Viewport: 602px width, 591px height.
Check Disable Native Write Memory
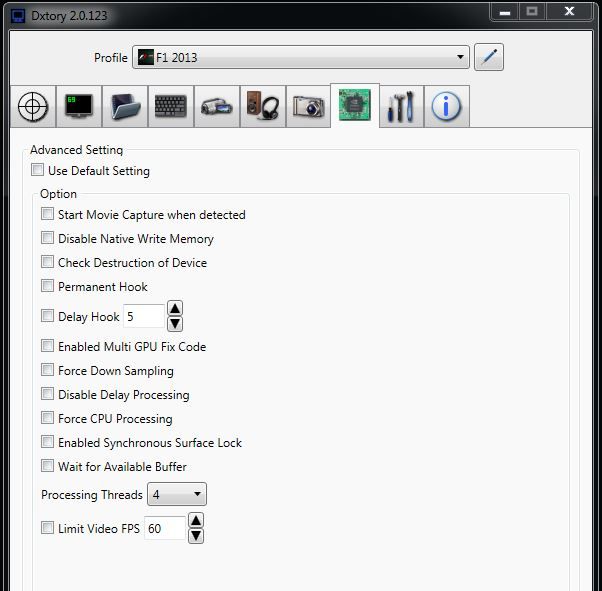click(x=47, y=238)
